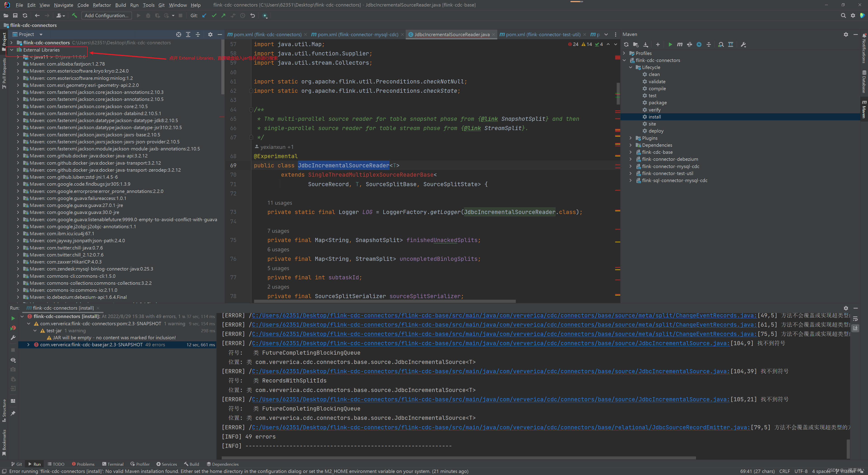
Task: Open Maven Settings wrench icon
Action: (x=743, y=45)
